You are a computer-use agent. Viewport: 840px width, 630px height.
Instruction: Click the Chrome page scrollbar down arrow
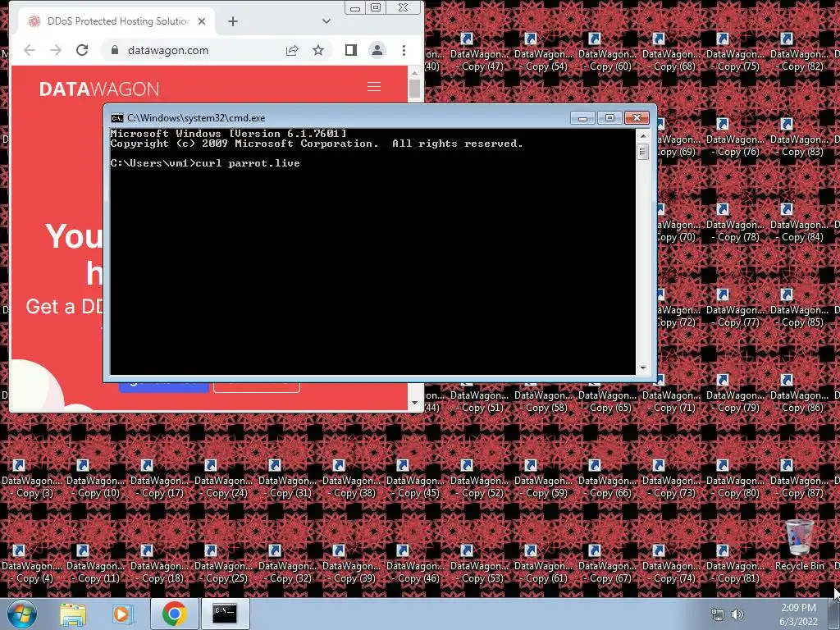414,402
